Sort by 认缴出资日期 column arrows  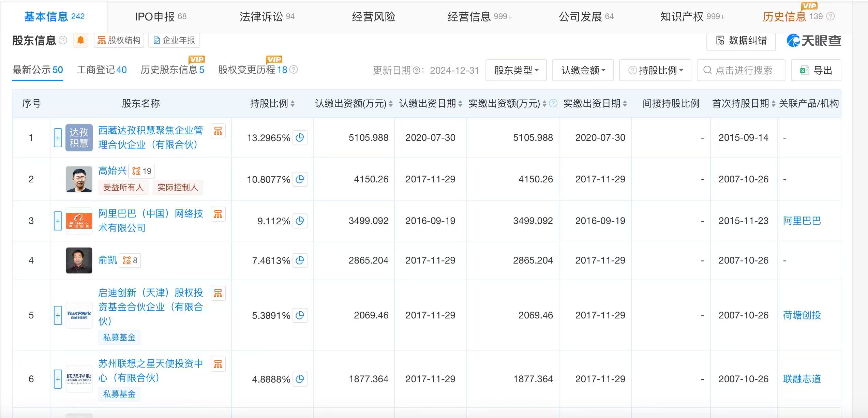point(460,104)
